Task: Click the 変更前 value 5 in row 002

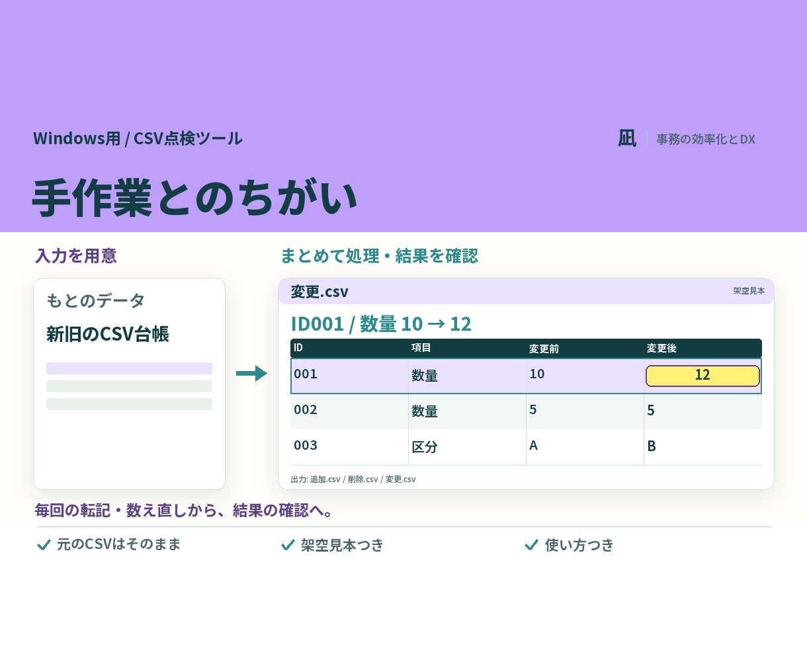Action: (533, 409)
